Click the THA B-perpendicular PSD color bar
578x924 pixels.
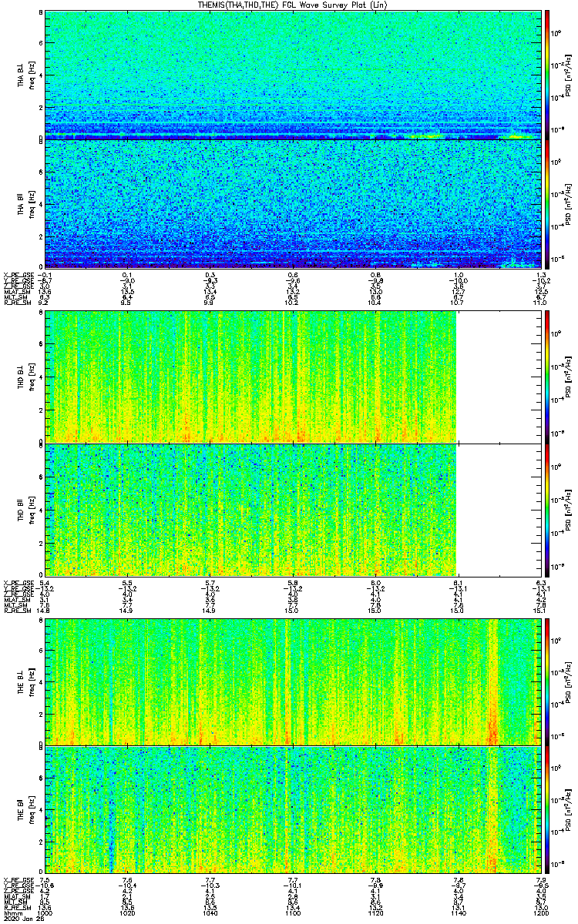click(x=547, y=75)
